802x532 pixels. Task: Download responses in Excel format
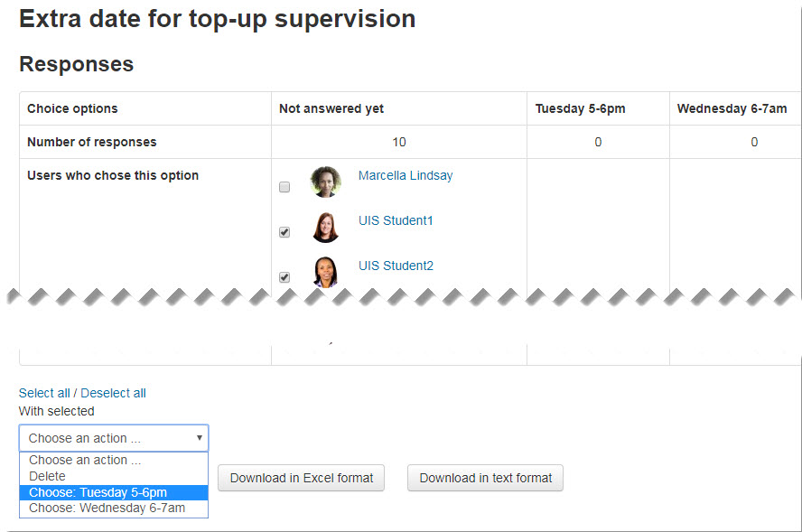302,478
